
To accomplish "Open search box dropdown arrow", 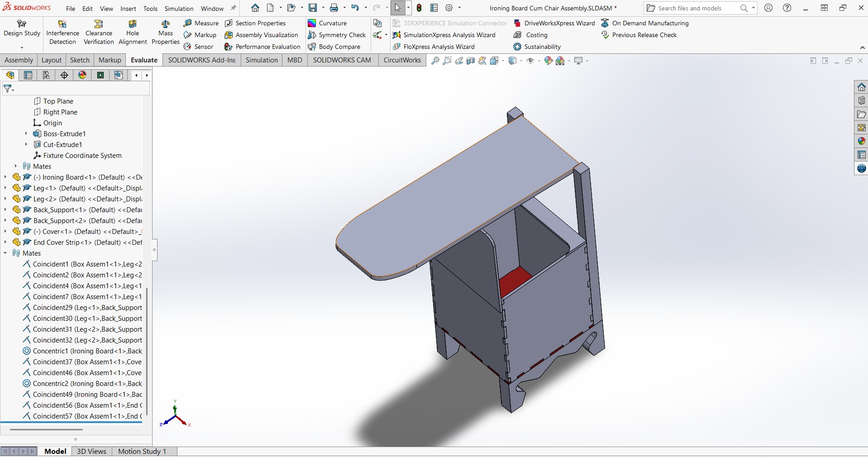I will point(754,8).
